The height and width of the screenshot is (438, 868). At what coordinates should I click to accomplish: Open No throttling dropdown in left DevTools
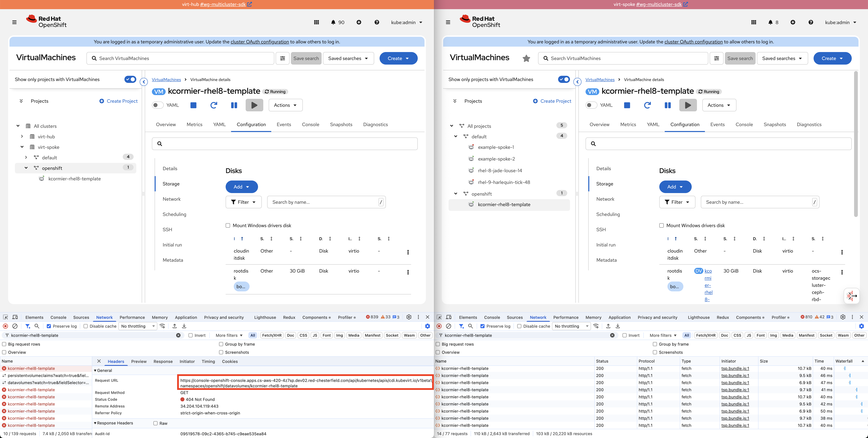pos(138,326)
